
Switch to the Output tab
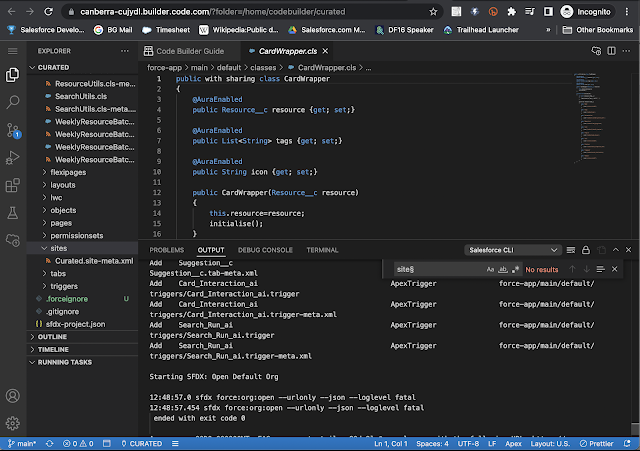[x=211, y=250]
